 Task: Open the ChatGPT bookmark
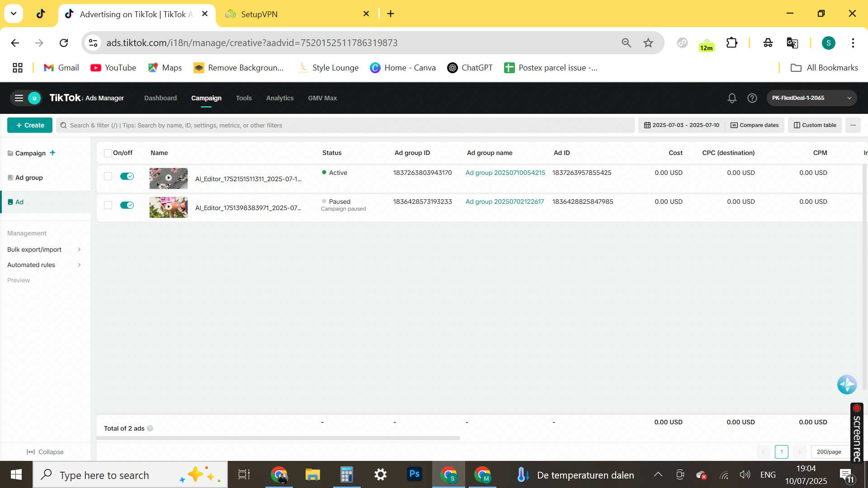pyautogui.click(x=470, y=68)
